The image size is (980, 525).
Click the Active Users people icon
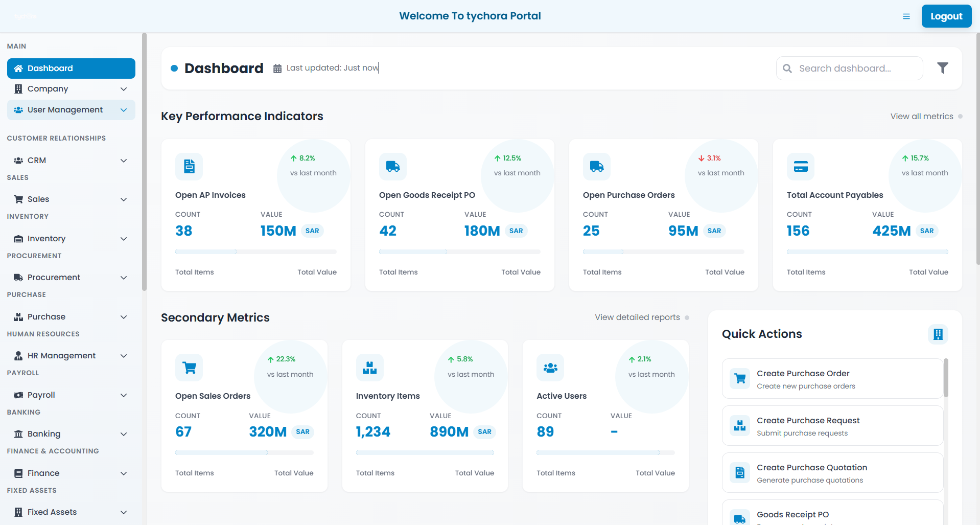coord(550,368)
